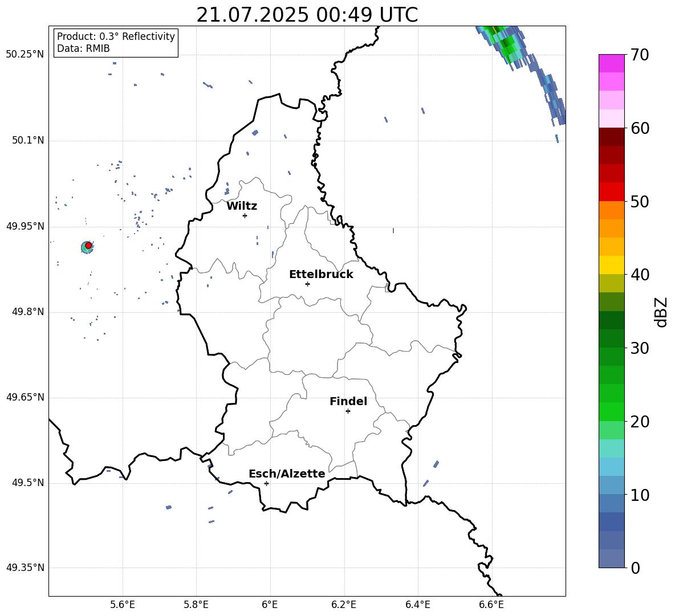
Task: Click the 49.95°N latitude label
Action: point(25,226)
